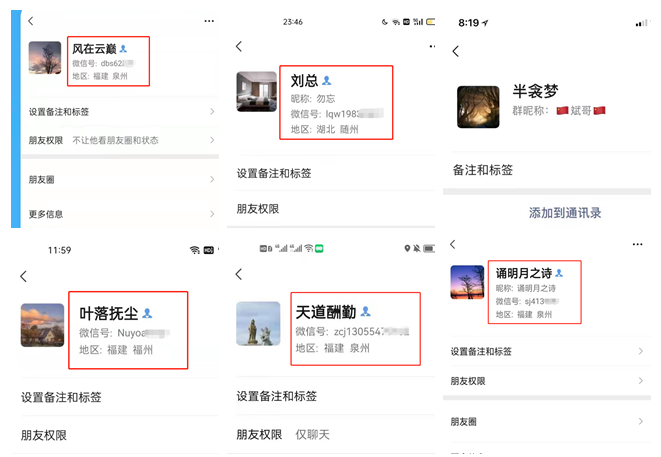661x457 pixels.
Task: Go back from 天道酬勤 profile
Action: click(239, 275)
